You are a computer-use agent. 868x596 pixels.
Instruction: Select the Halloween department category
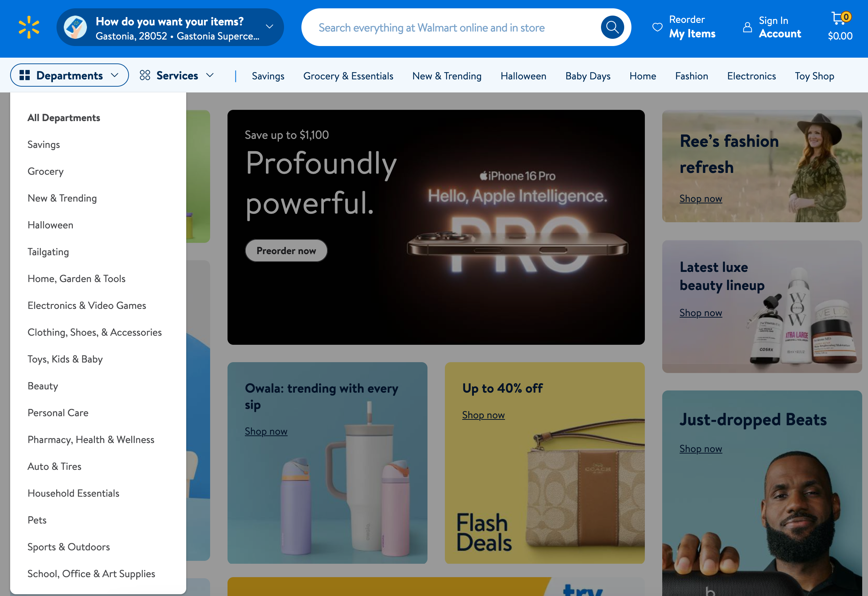[x=50, y=224]
